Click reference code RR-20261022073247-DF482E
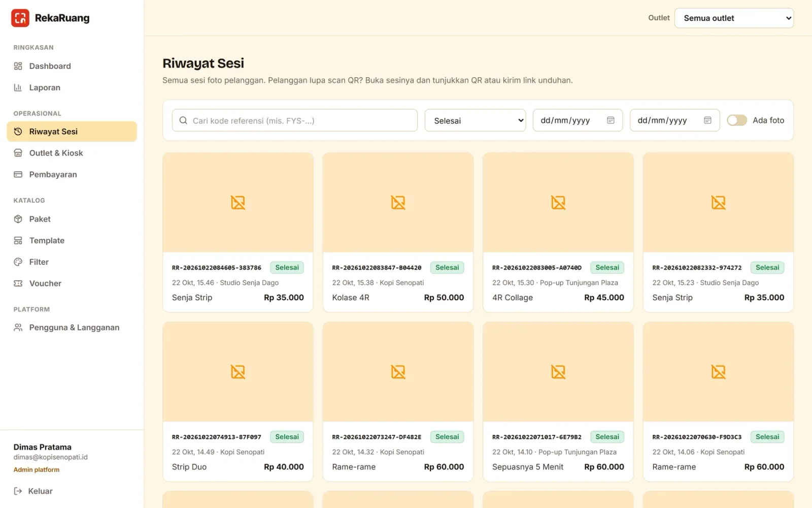 pos(377,437)
